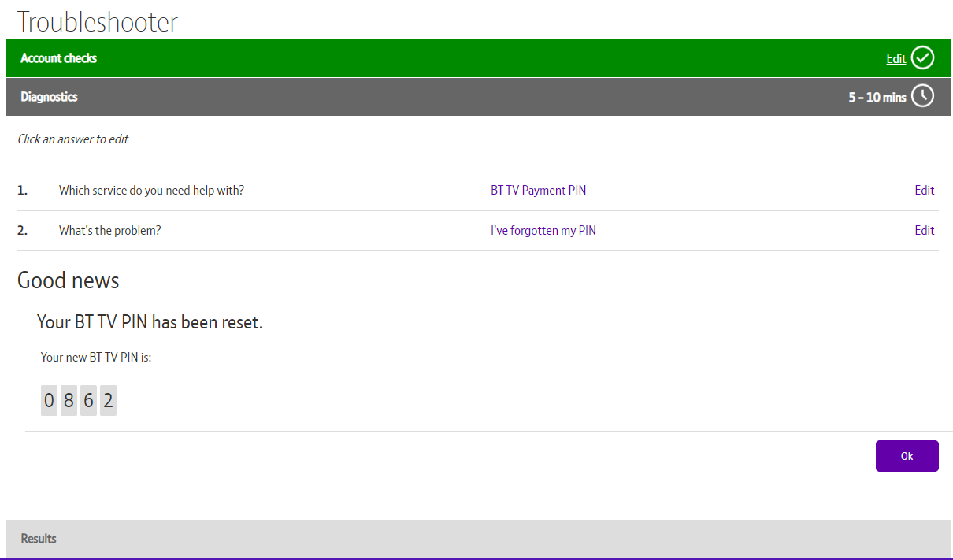Click the clock icon in Diagnostics bar
Image resolution: width=953 pixels, height=560 pixels.
[922, 97]
